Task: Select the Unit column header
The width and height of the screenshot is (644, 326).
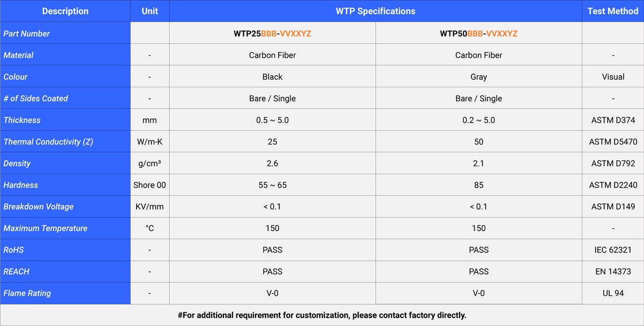Action: [150, 11]
